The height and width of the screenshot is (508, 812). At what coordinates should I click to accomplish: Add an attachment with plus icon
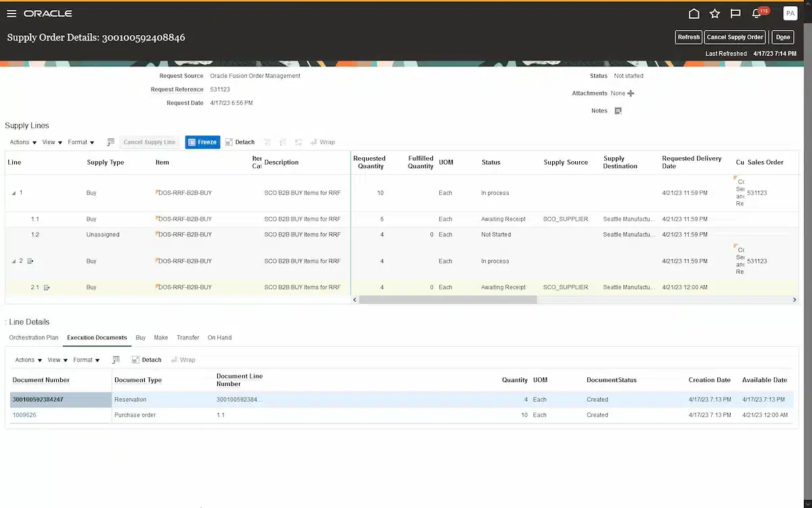631,93
